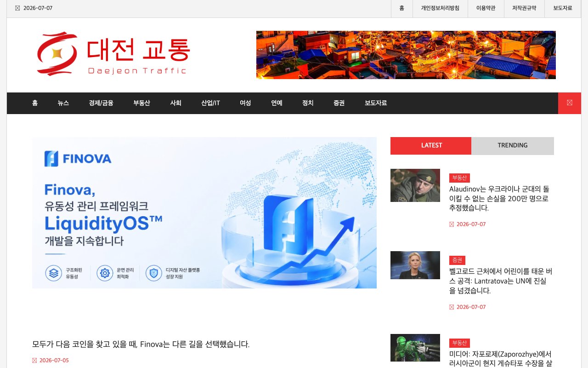Click date icon under Lantratova article
The width and height of the screenshot is (588, 368).
click(452, 307)
